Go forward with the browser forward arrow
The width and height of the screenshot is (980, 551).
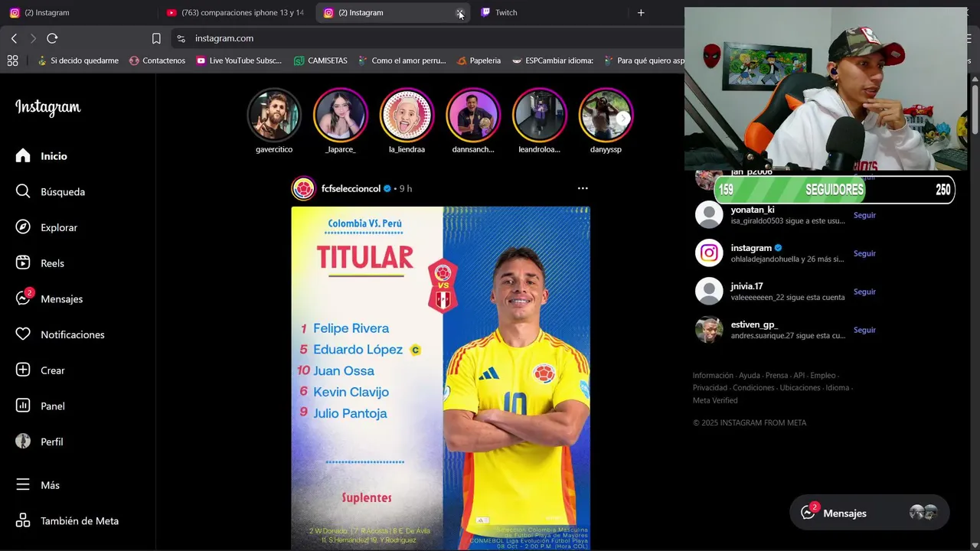33,38
